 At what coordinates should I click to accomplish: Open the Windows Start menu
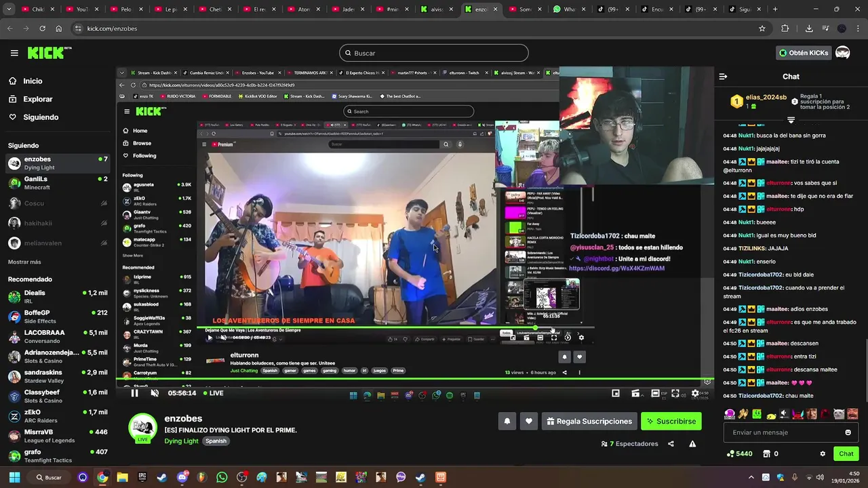click(14, 477)
